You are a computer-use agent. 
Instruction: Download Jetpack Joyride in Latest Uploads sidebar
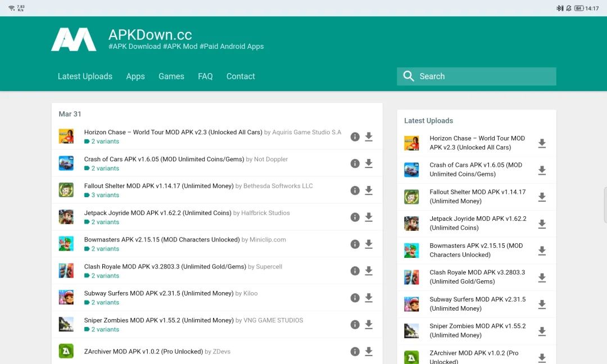pyautogui.click(x=542, y=224)
